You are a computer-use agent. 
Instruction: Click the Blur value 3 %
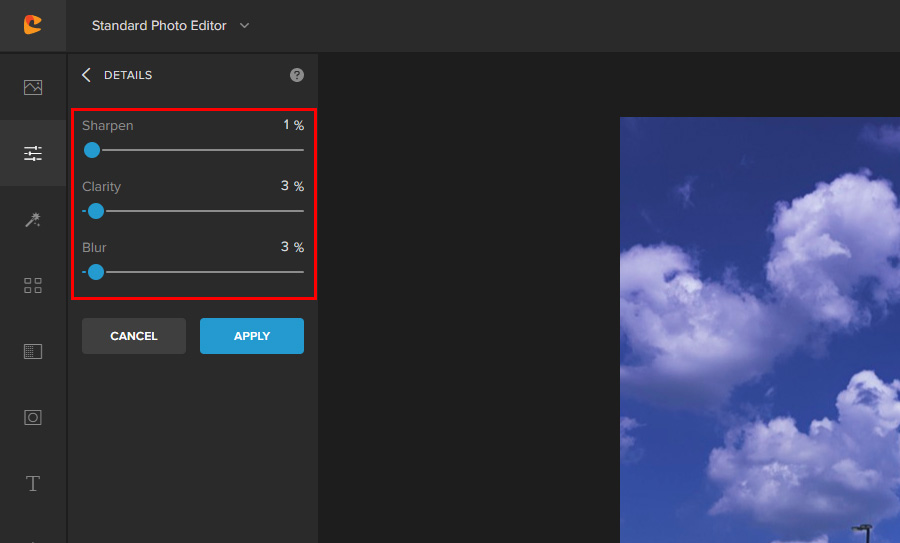pyautogui.click(x=292, y=246)
